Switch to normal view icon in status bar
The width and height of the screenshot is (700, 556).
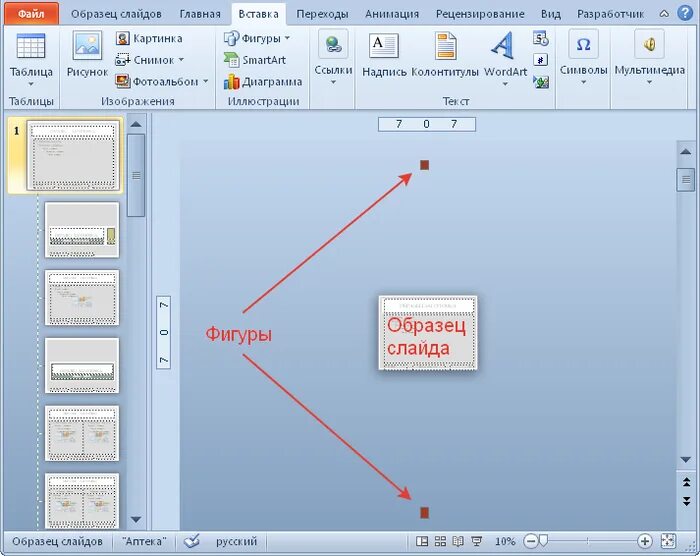pos(422,542)
